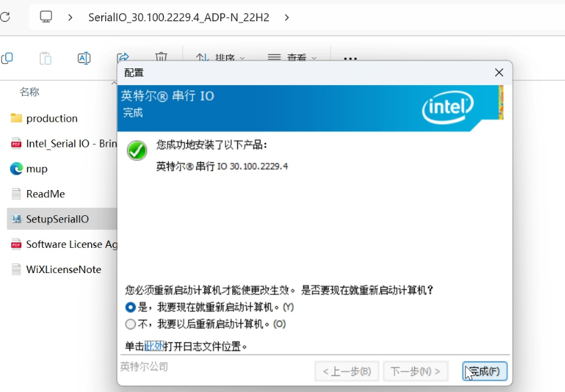Click the Copy icon in toolbar
Screen dimensions: 565x392
(7, 58)
